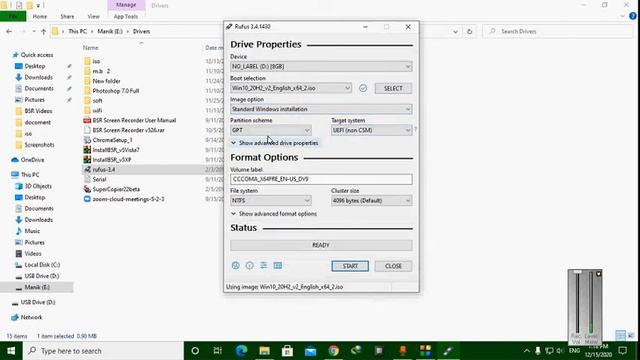Viewport: 640px width, 360px height.
Task: Click Volume label input field
Action: point(321,179)
